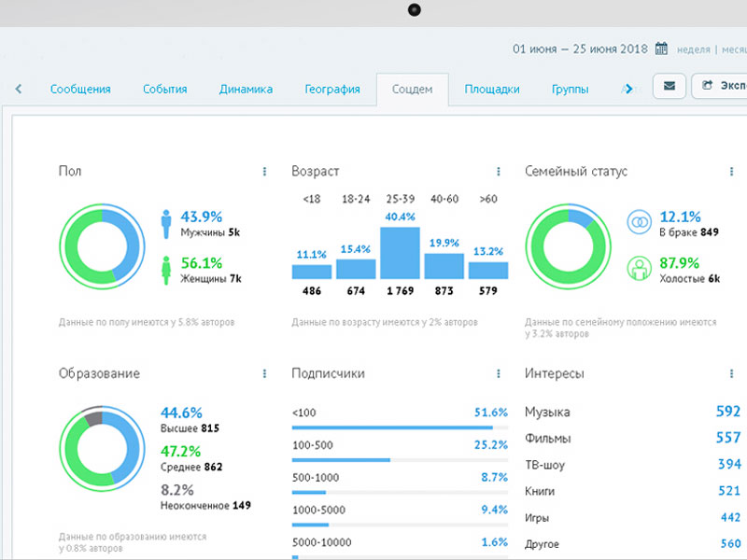This screenshot has width=747, height=560.
Task: Open the three-dot menu on Семейный статус widget
Action: (x=731, y=172)
